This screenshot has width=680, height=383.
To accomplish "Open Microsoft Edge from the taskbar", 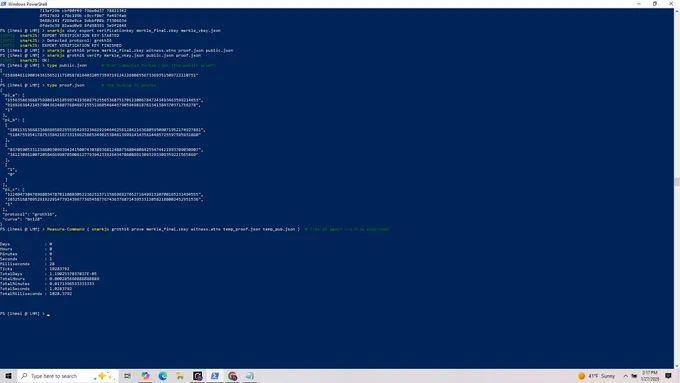I will point(163,376).
